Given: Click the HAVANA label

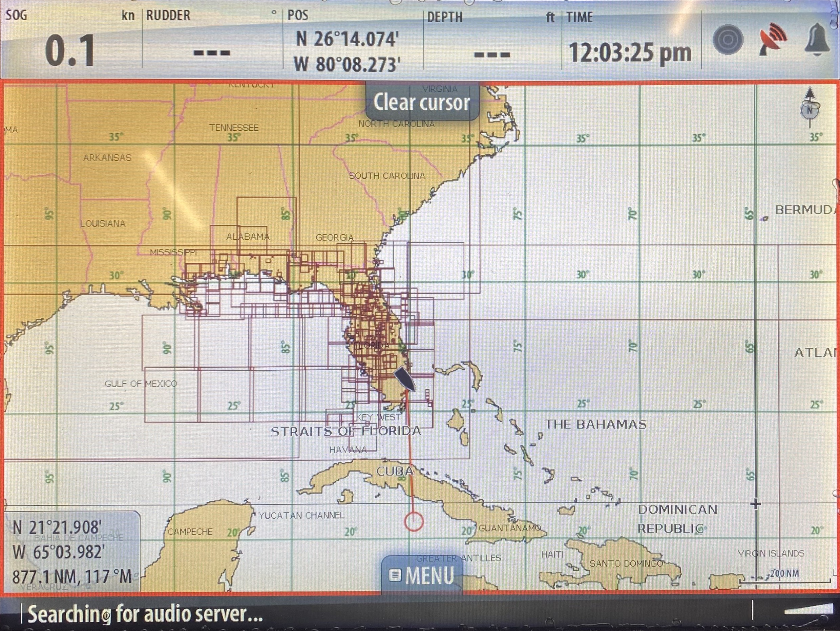Looking at the screenshot, I should [348, 450].
